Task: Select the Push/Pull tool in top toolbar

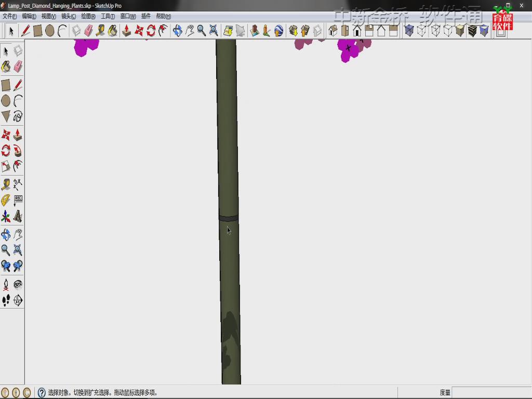Action: [x=127, y=31]
